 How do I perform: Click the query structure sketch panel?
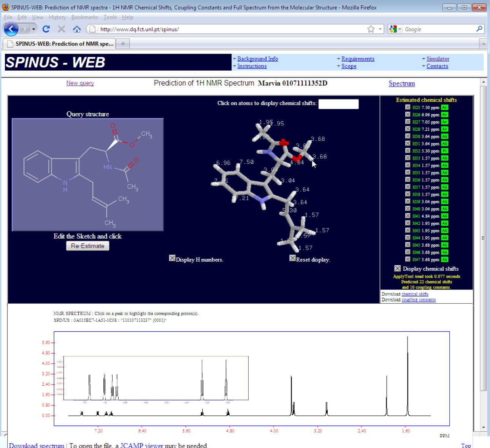point(88,174)
